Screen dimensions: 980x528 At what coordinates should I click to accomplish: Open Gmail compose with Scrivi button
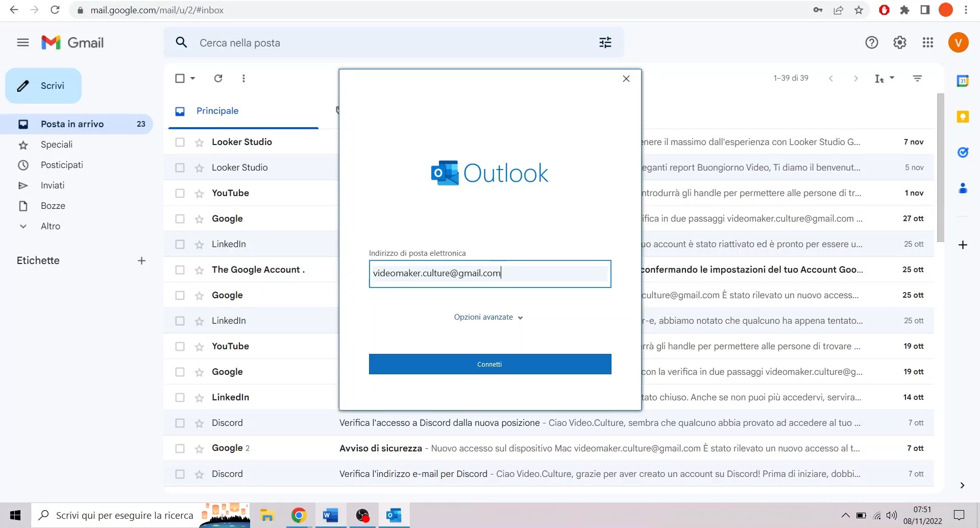(x=43, y=85)
